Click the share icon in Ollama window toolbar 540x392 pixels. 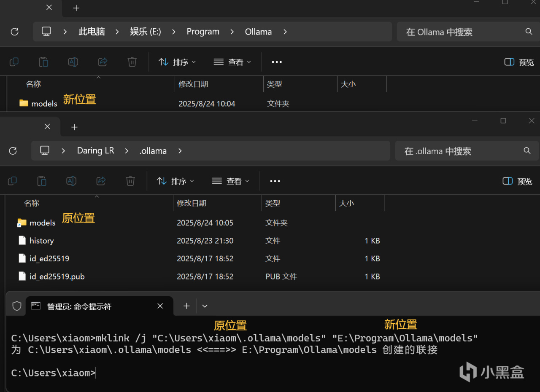(x=103, y=62)
